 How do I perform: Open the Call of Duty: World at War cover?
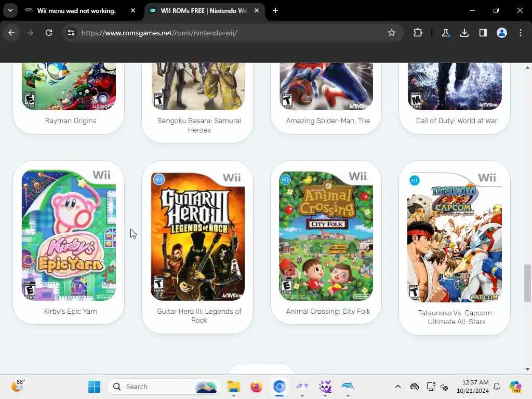point(455,86)
